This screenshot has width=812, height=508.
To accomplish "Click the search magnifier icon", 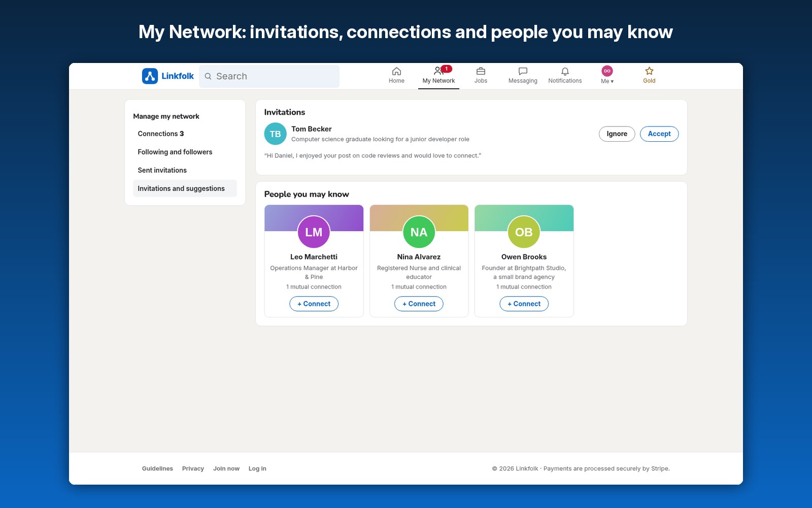I will (x=208, y=76).
